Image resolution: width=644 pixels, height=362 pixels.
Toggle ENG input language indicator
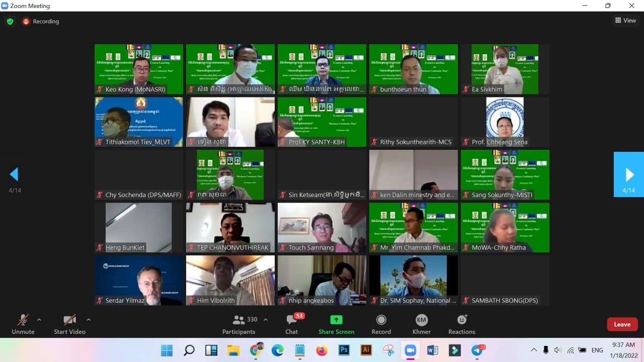tap(597, 350)
